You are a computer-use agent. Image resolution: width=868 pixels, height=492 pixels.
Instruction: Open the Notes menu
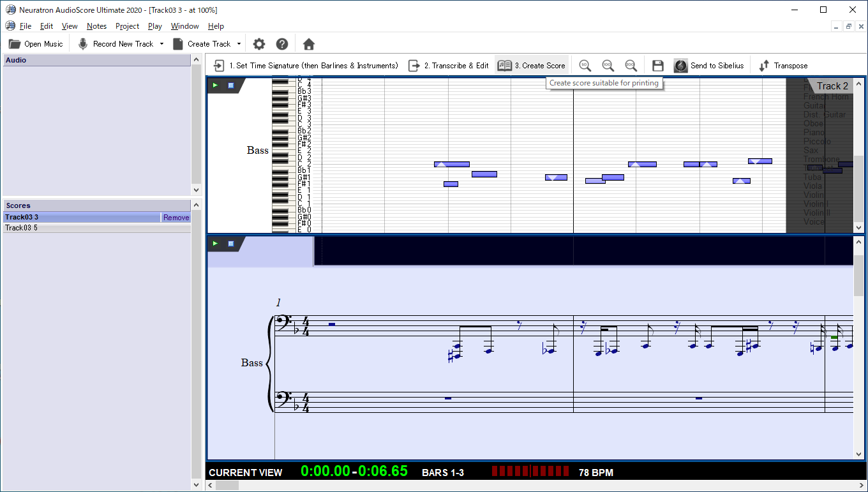pyautogui.click(x=96, y=26)
